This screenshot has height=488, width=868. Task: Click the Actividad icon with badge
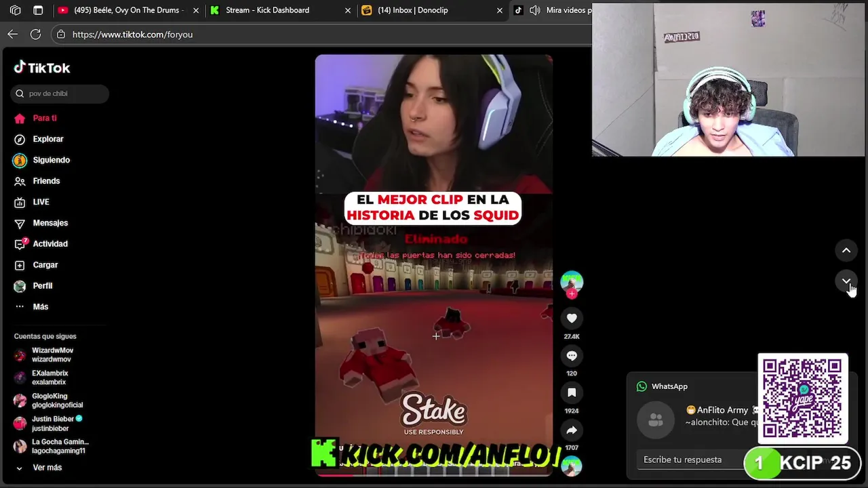click(20, 243)
